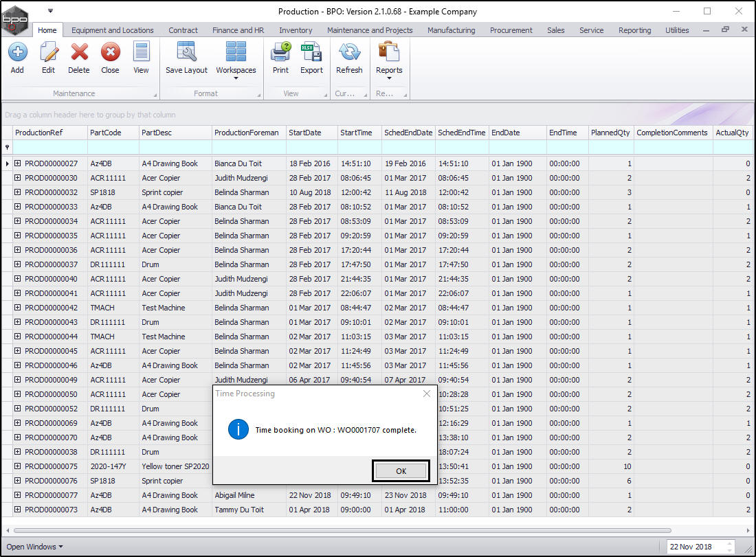Click the red Delete icon
756x557 pixels.
point(79,52)
